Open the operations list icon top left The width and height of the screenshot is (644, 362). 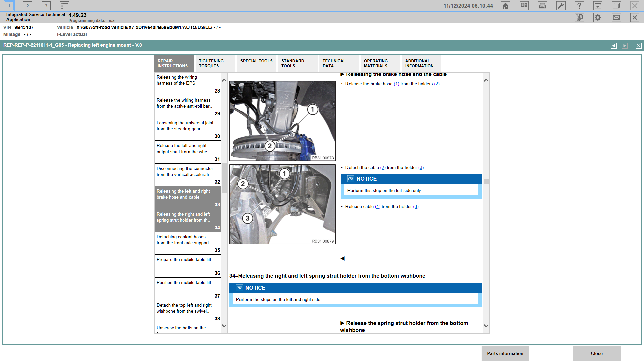(x=64, y=5)
